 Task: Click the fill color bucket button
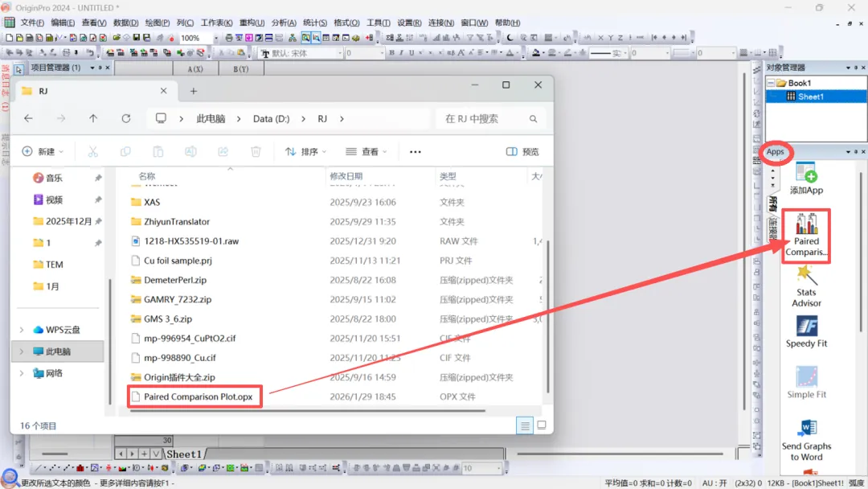click(536, 53)
